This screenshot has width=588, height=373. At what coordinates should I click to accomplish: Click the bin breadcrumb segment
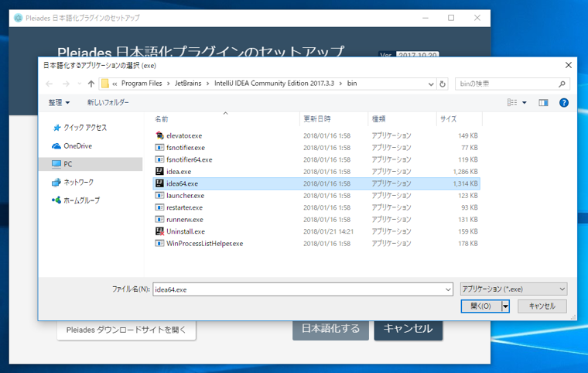(352, 84)
